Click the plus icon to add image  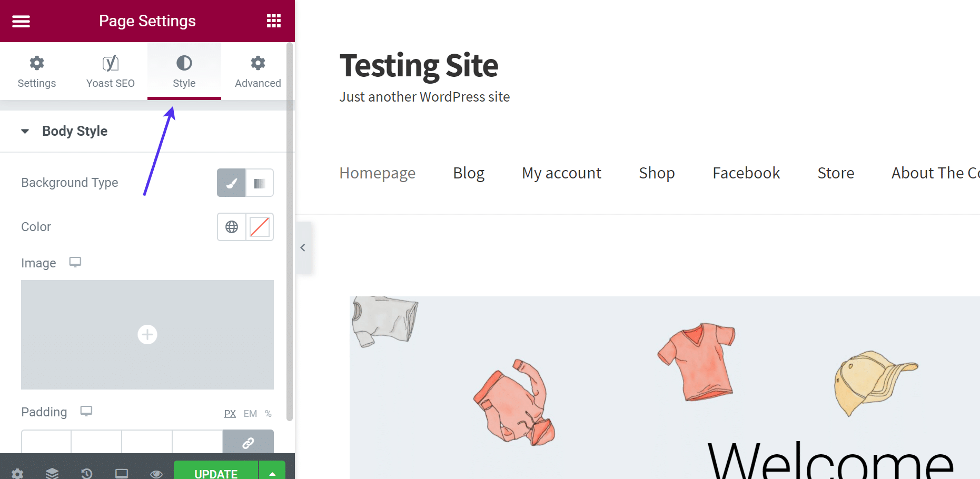147,335
